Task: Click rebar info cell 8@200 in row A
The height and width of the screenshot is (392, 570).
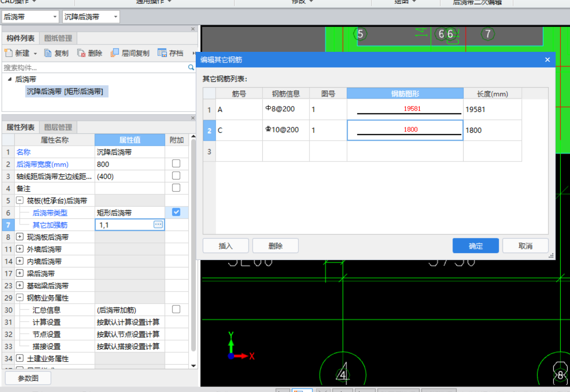Action: point(286,109)
